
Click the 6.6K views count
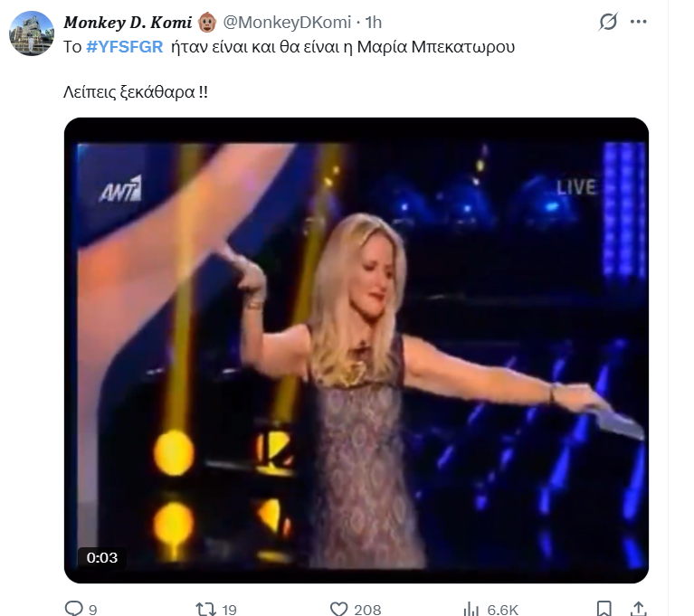[x=503, y=610]
